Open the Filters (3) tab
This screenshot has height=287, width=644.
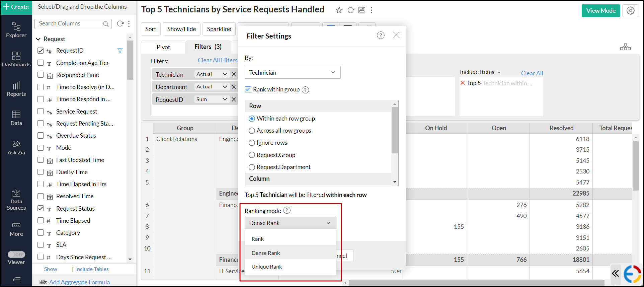(x=208, y=47)
